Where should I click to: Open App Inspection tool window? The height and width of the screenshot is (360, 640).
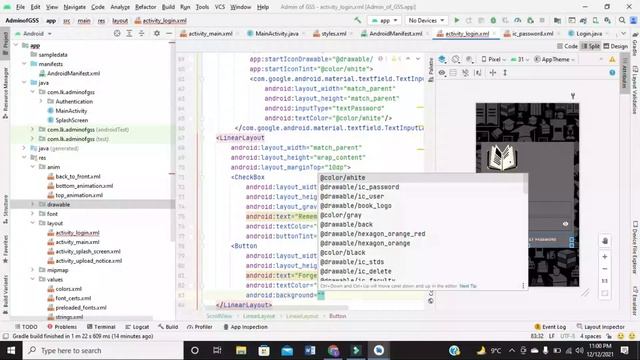tap(245, 327)
